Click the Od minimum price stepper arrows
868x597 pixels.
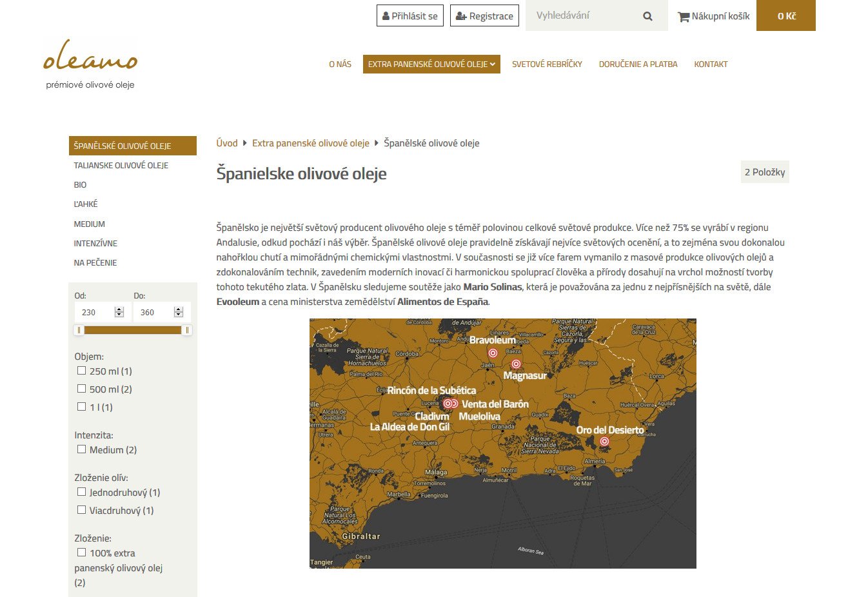click(119, 312)
